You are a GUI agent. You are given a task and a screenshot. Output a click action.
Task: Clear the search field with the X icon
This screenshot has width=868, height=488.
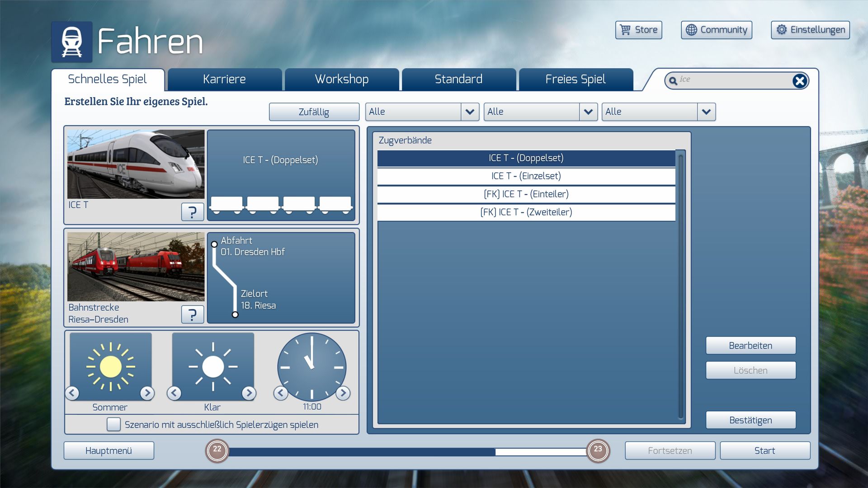(799, 81)
